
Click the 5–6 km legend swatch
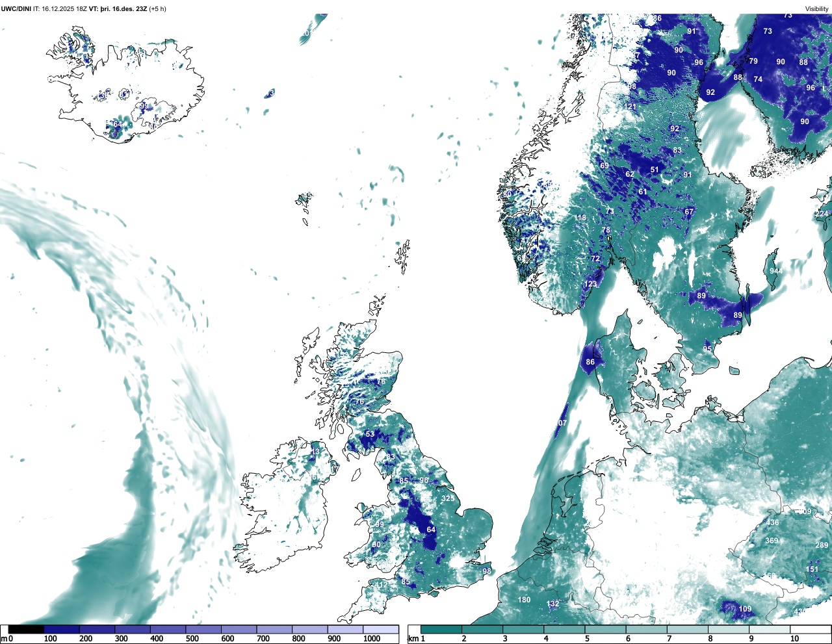coord(605,629)
